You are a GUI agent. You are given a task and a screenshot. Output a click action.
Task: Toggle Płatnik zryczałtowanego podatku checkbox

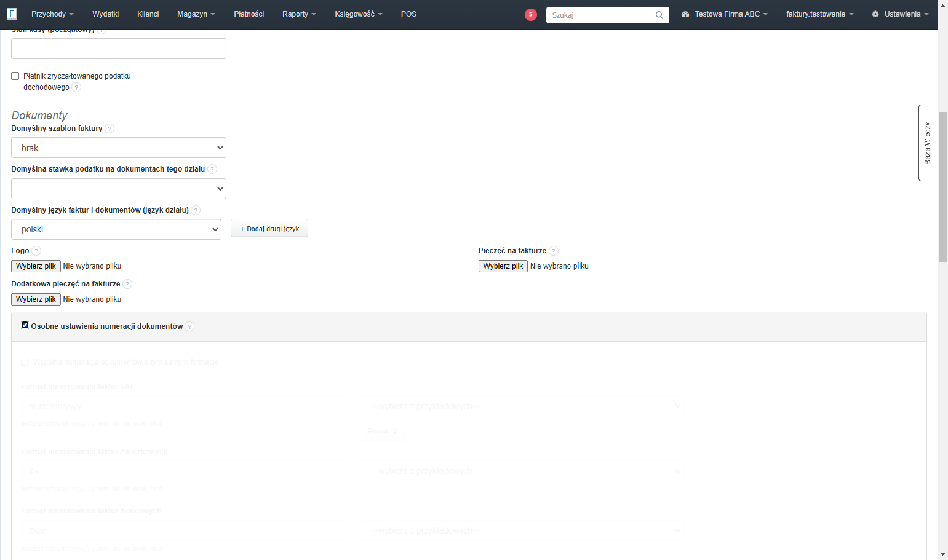coord(15,76)
